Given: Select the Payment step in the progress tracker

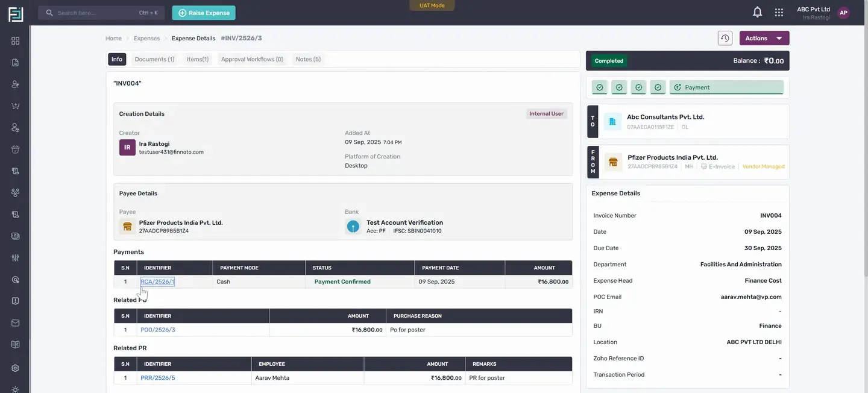Looking at the screenshot, I should pos(726,87).
